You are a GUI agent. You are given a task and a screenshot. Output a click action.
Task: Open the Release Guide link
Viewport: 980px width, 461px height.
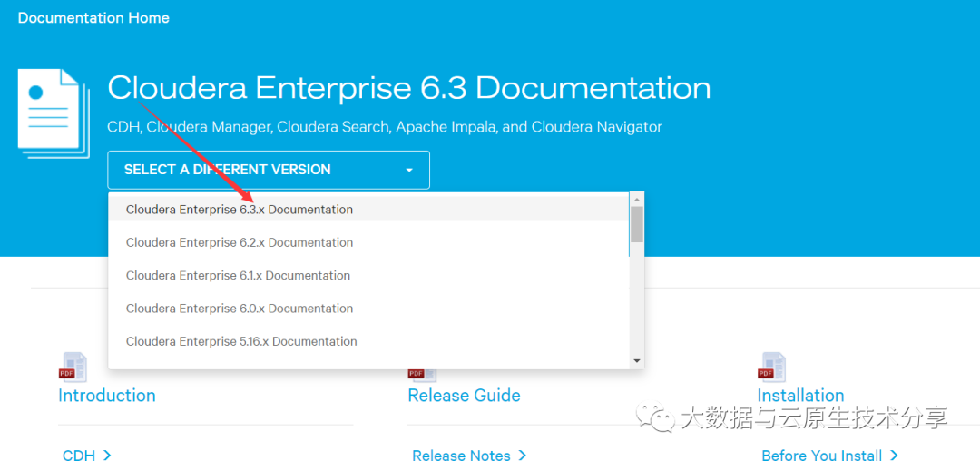(464, 396)
